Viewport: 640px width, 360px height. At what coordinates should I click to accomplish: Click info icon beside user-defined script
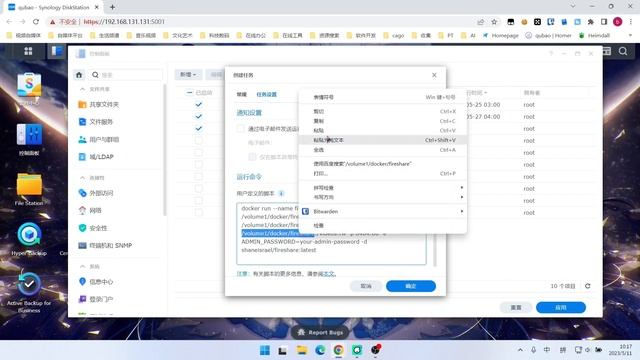pos(281,193)
